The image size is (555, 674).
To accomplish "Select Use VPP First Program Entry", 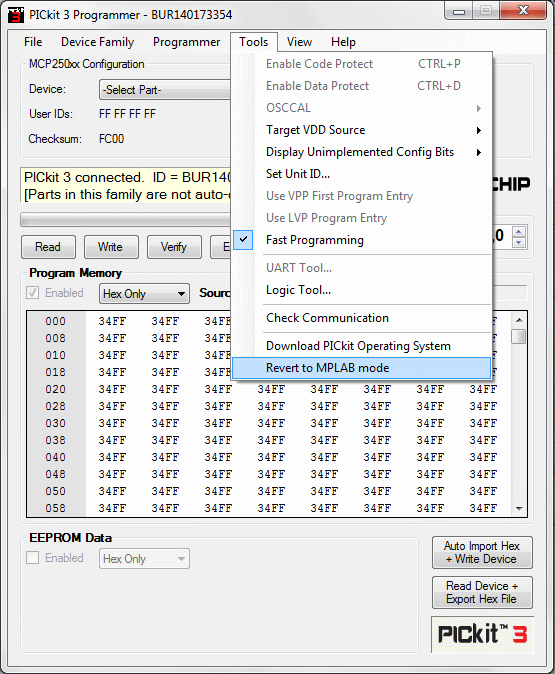I will pos(362,196).
